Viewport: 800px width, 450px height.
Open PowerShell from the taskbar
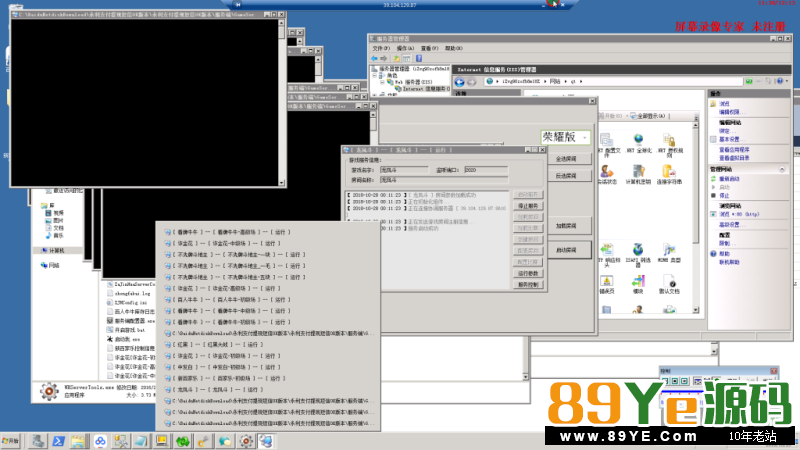58,441
